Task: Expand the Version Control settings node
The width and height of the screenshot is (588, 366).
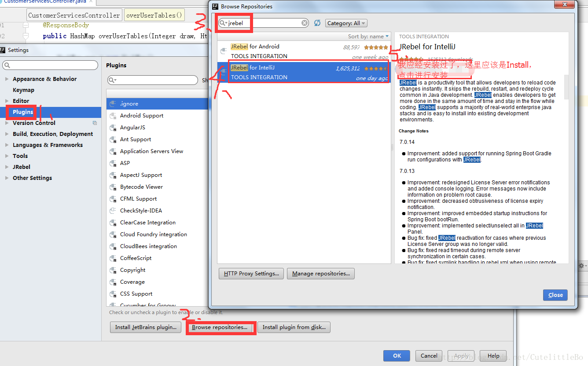Action: pos(7,123)
